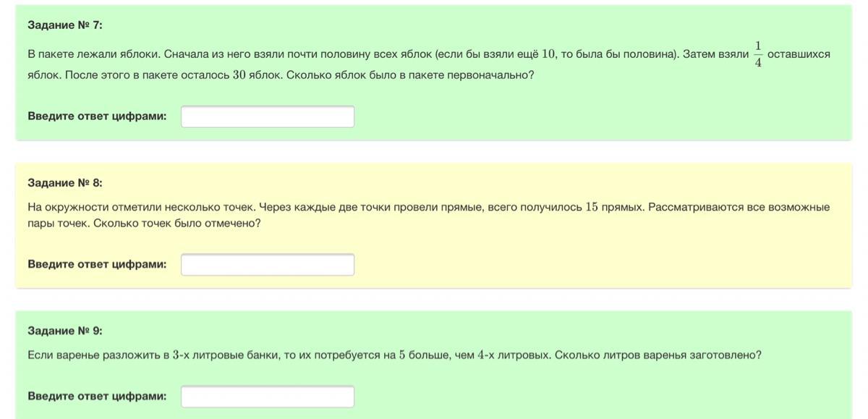Click "Введите ответ цифрами:" label in task 9
The height and width of the screenshot is (419, 868).
coord(97,396)
